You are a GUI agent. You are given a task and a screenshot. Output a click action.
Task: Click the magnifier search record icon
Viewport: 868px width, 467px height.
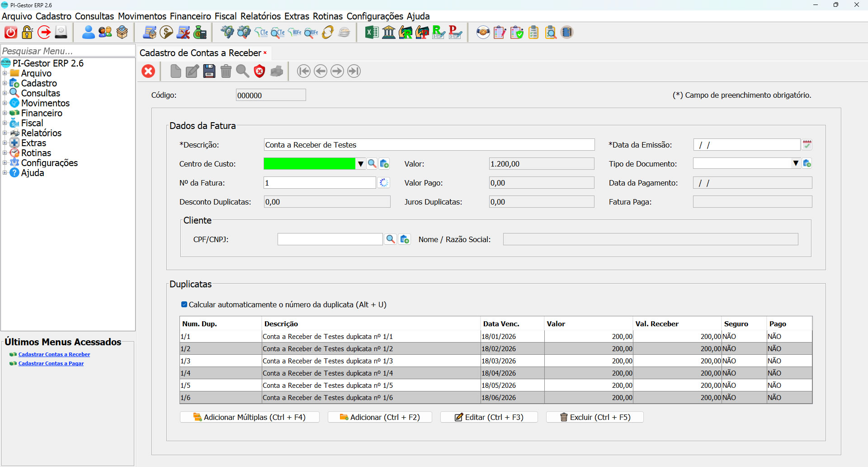[242, 71]
